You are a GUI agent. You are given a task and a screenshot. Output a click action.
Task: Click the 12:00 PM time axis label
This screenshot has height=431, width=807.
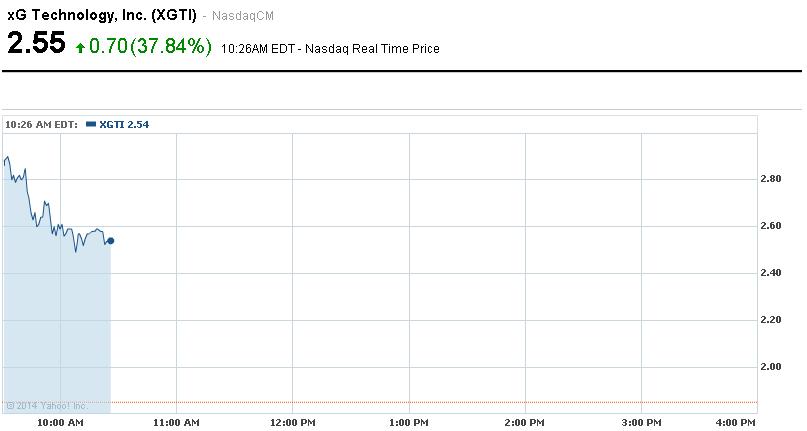292,423
